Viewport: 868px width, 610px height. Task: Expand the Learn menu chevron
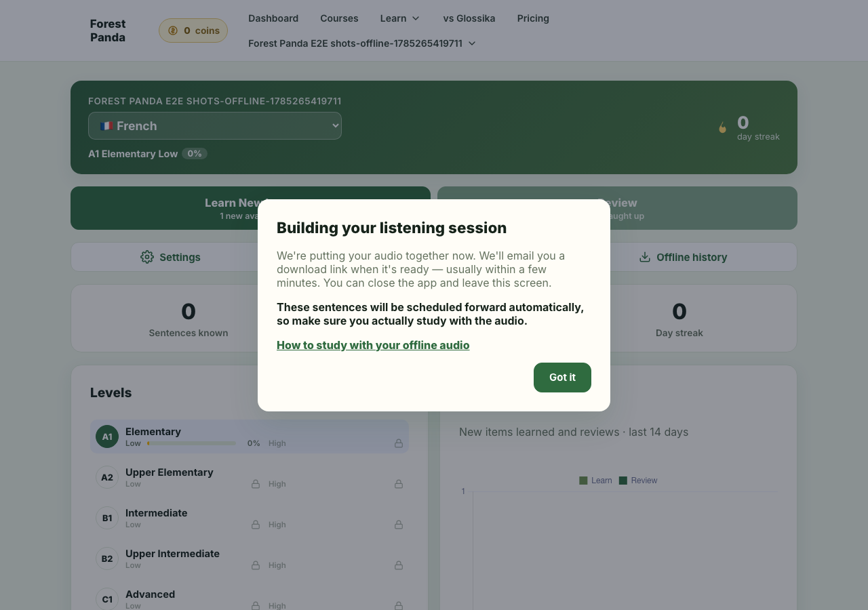(416, 18)
